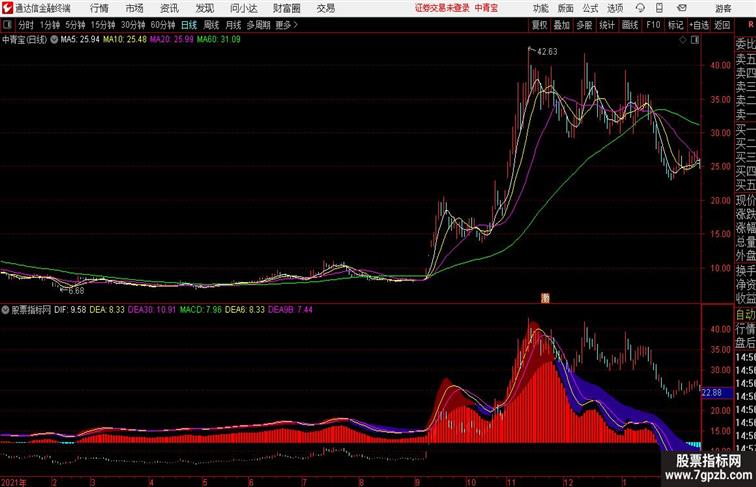Click the 标记 mark button
The image size is (756, 487).
(675, 25)
